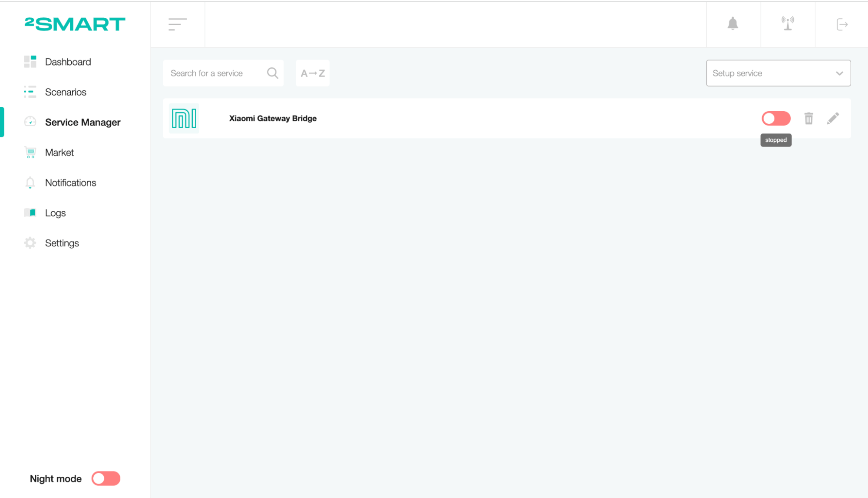Click the Settings gear icon
The image size is (868, 498).
(x=30, y=243)
